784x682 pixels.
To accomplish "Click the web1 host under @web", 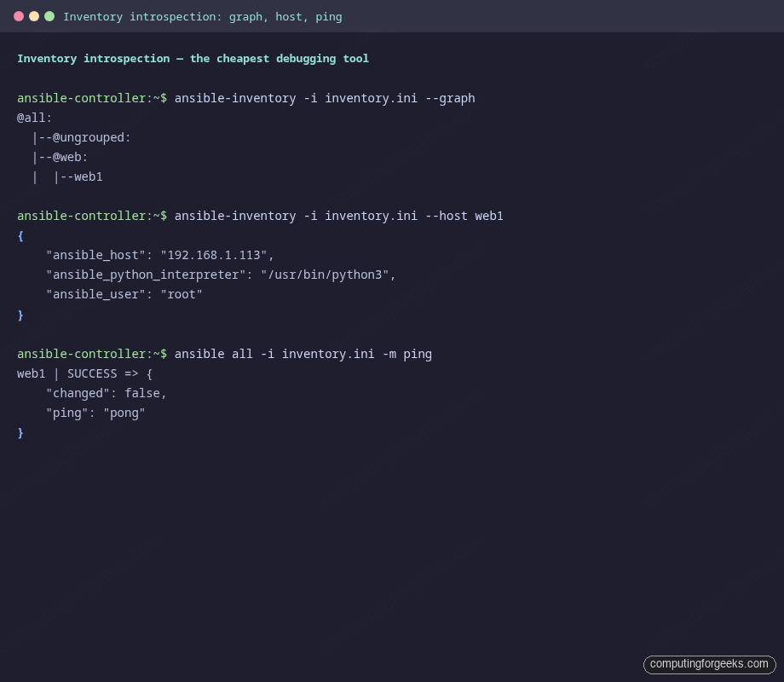I will [88, 176].
